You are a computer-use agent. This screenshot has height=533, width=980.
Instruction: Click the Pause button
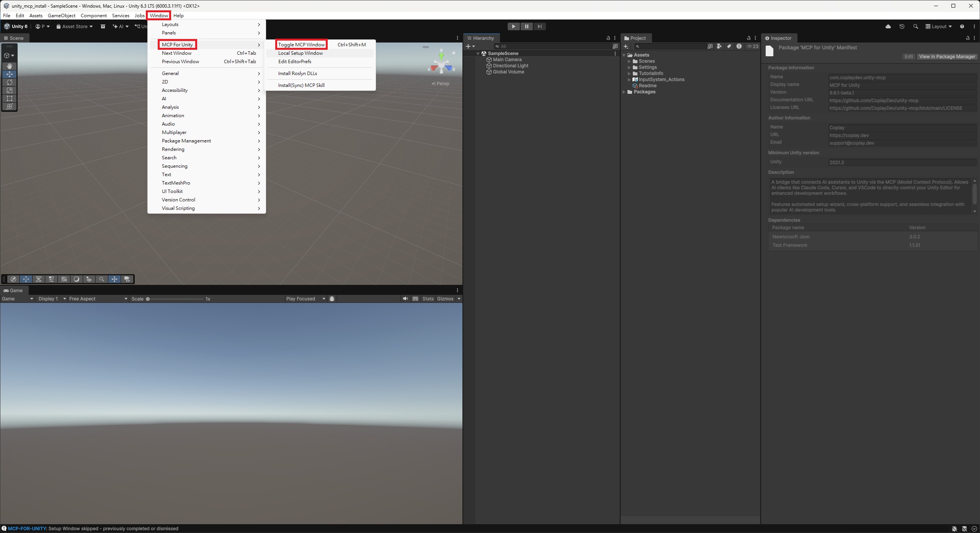(x=526, y=26)
